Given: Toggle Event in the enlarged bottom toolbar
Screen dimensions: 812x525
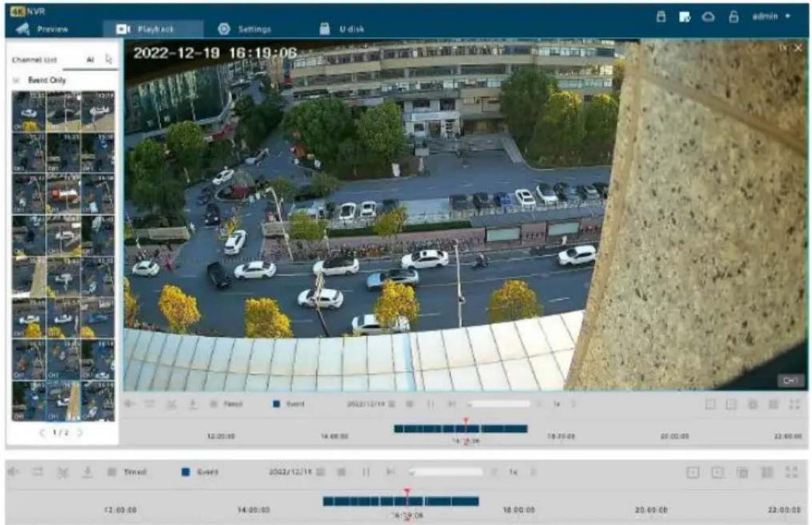Looking at the screenshot, I should 186,473.
